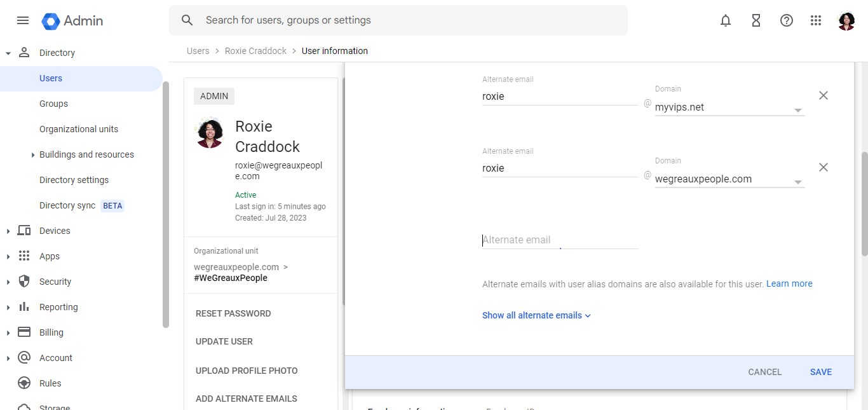Image resolution: width=868 pixels, height=410 pixels.
Task: Expand Show all alternate emails
Action: point(536,315)
